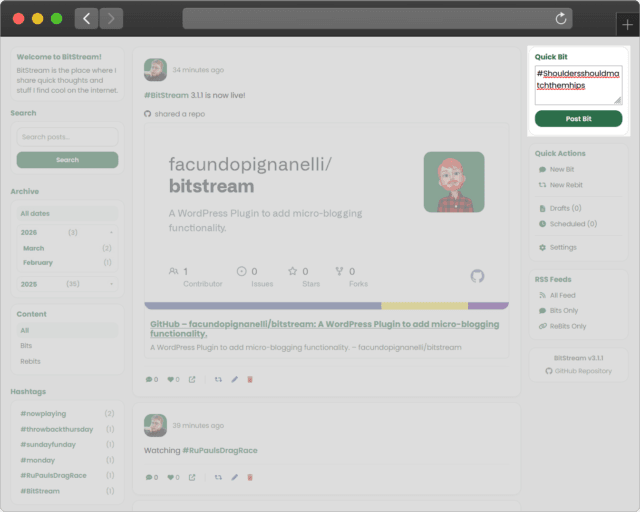The height and width of the screenshot is (512, 640).
Task: Expand the 2026 archive year
Action: 110,232
